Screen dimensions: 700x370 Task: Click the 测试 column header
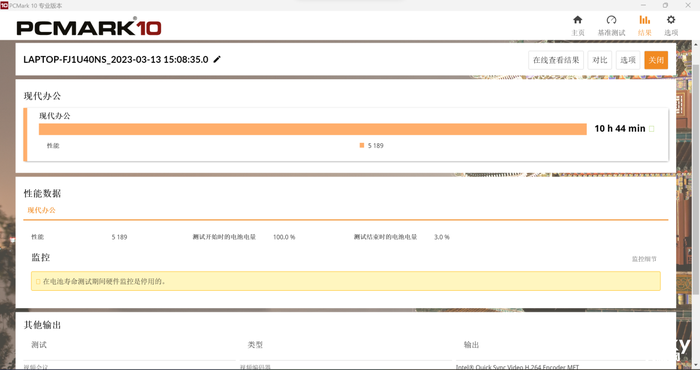pos(39,345)
